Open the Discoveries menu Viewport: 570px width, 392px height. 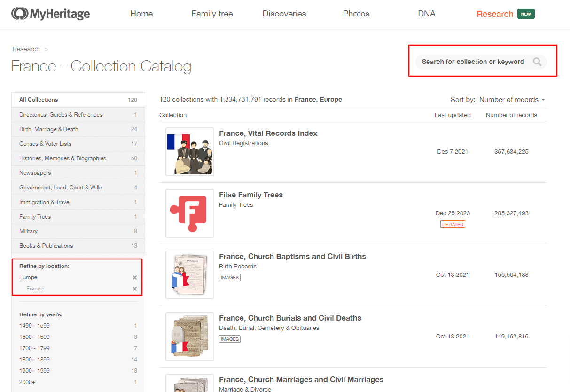tap(284, 14)
